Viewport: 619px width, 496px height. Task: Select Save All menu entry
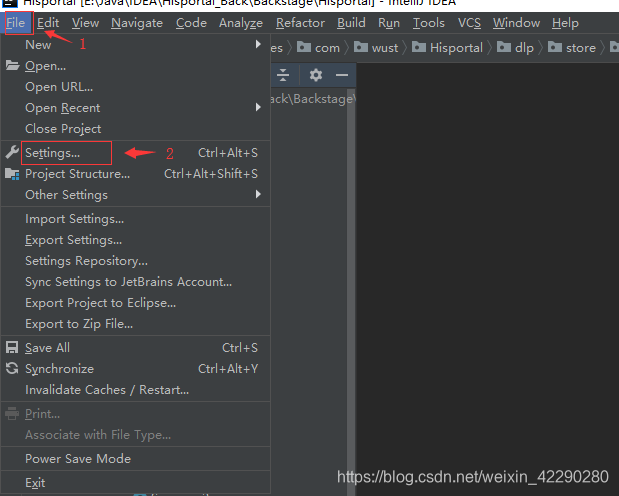coord(135,348)
